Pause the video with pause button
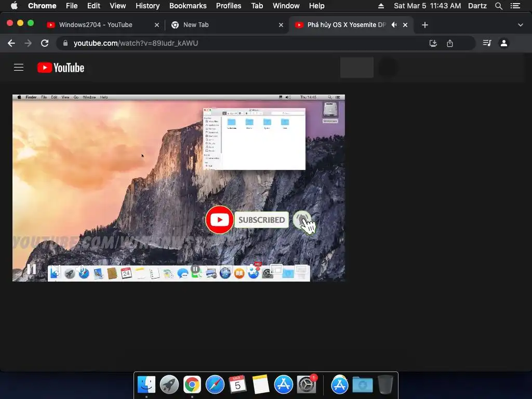 point(32,269)
